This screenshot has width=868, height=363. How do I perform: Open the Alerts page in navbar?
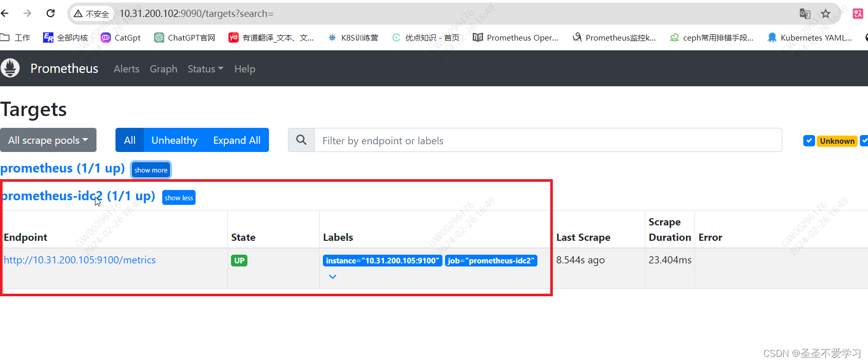point(126,69)
